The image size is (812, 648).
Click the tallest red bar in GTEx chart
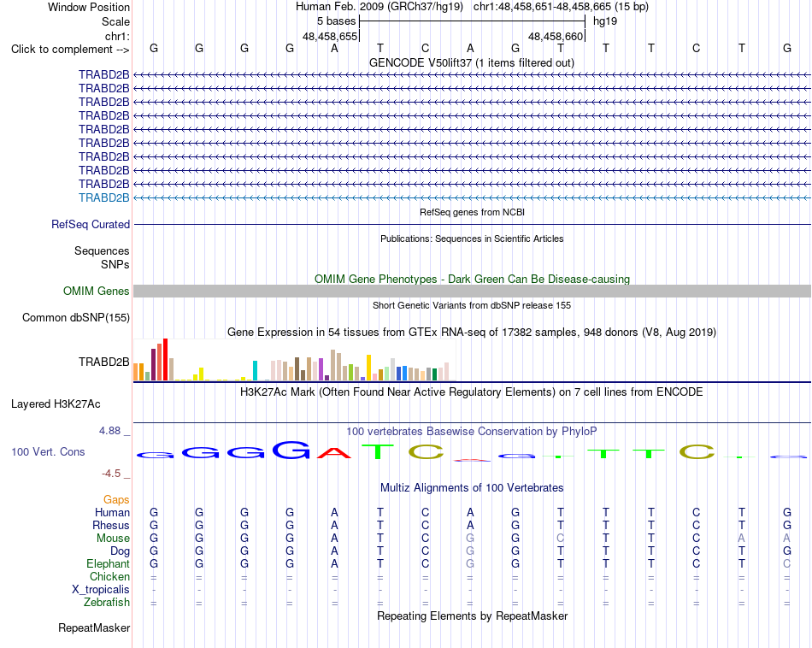166,360
